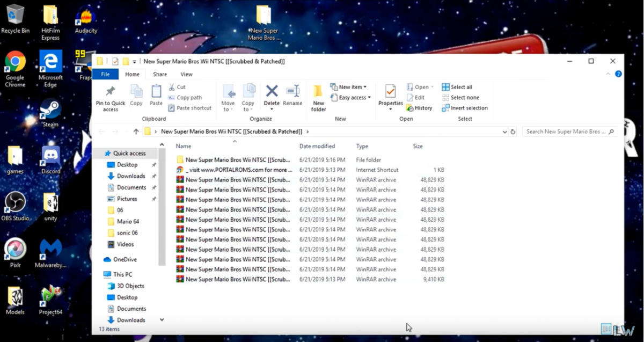Select the Copy icon in the ribbon

coord(136,97)
